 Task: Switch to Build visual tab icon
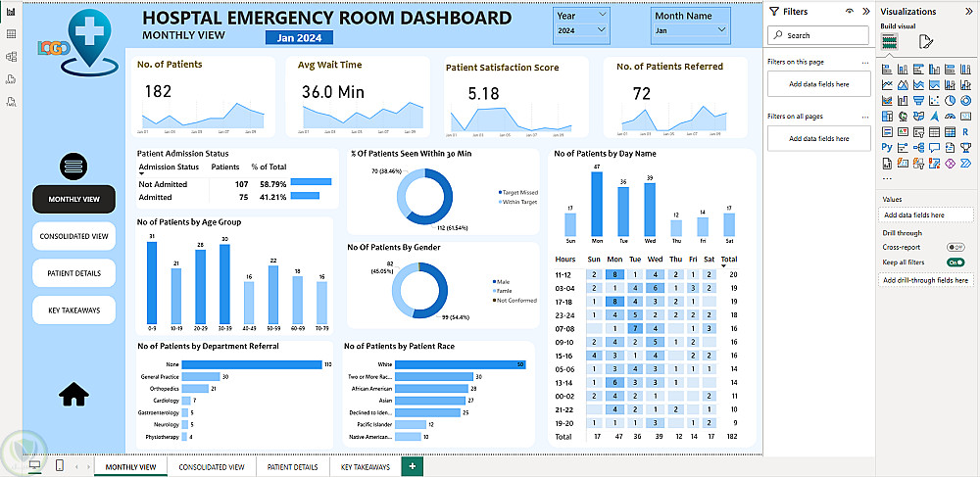890,42
